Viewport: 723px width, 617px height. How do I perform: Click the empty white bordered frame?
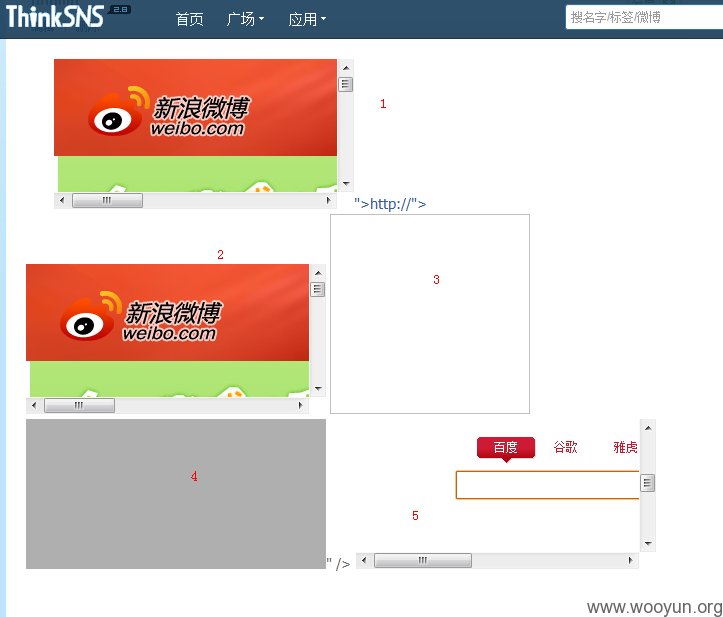pos(430,314)
